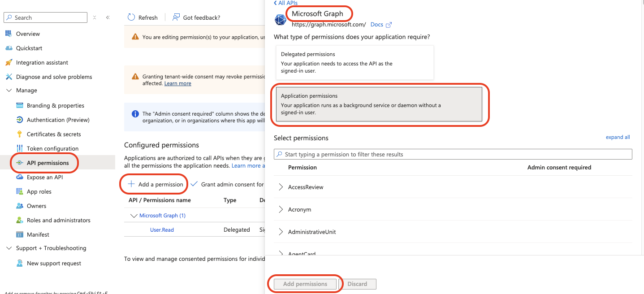Screen dimensions: 644x294
Task: Clear the sidebar search with X icon
Action: point(95,17)
